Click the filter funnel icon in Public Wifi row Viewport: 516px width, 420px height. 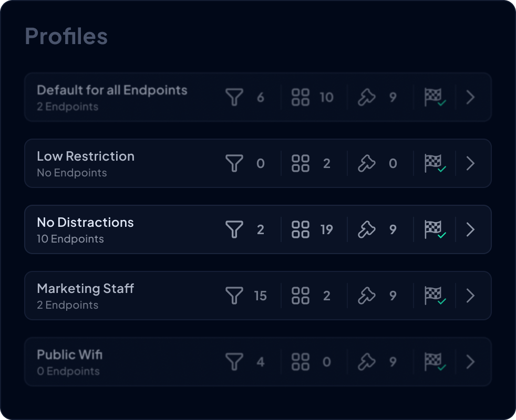point(234,362)
